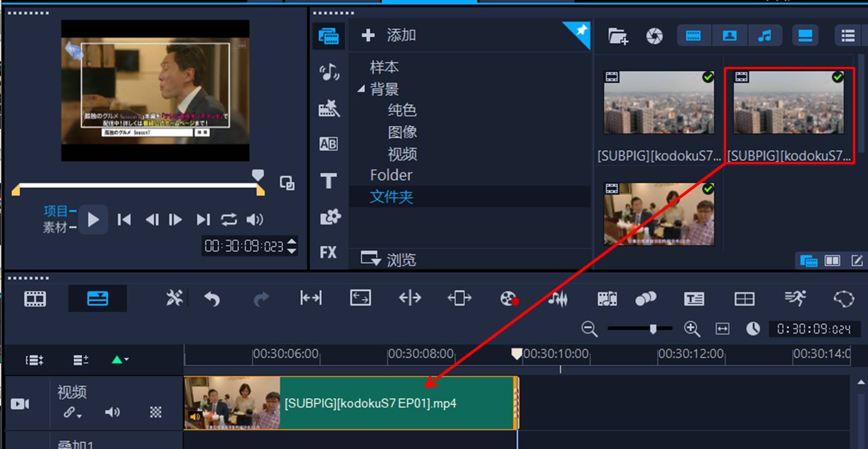The height and width of the screenshot is (449, 868).
Task: Play the preview video
Action: coord(93,220)
